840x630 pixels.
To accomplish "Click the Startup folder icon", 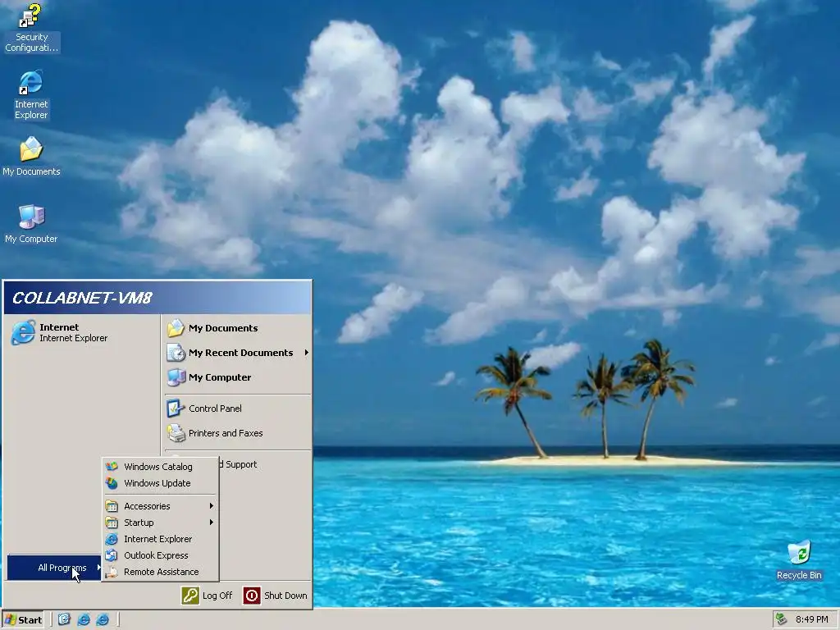I will pyautogui.click(x=112, y=523).
